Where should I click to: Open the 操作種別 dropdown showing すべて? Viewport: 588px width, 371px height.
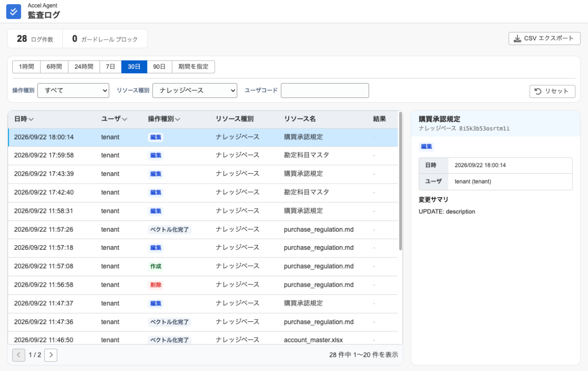click(x=73, y=90)
